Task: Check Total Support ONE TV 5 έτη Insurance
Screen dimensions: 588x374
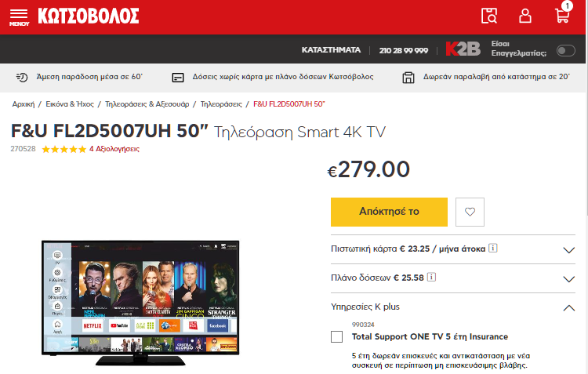Action: tap(337, 336)
